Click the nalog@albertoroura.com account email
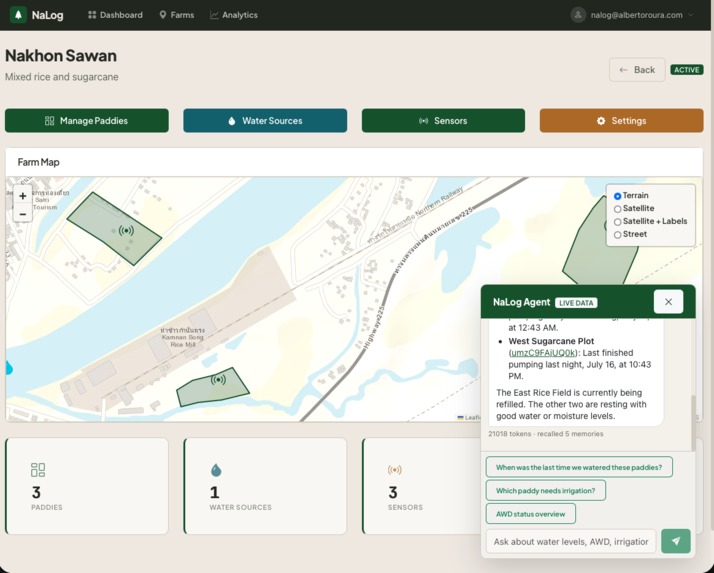The image size is (714, 573). coord(637,15)
